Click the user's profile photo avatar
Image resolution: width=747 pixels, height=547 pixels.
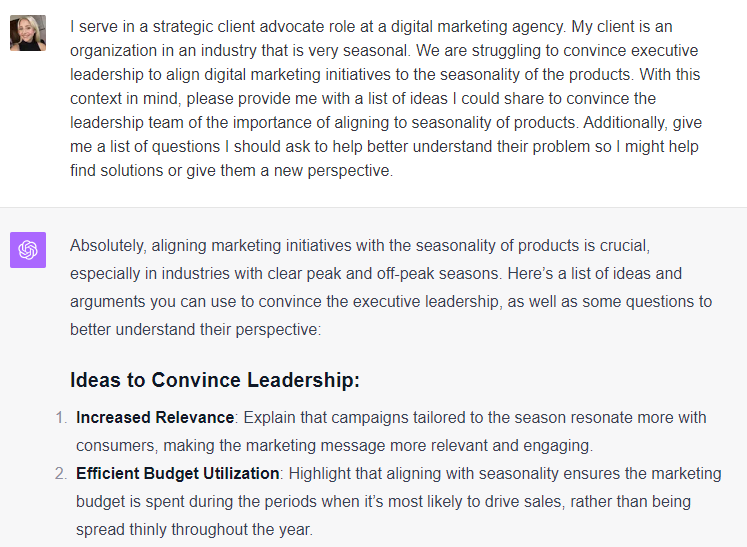pyautogui.click(x=27, y=33)
